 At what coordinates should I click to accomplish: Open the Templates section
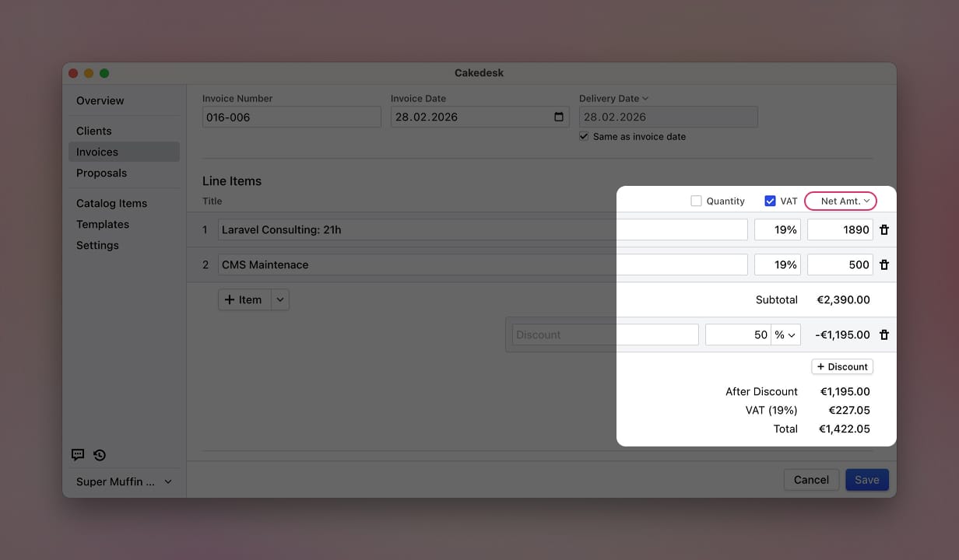coord(102,224)
